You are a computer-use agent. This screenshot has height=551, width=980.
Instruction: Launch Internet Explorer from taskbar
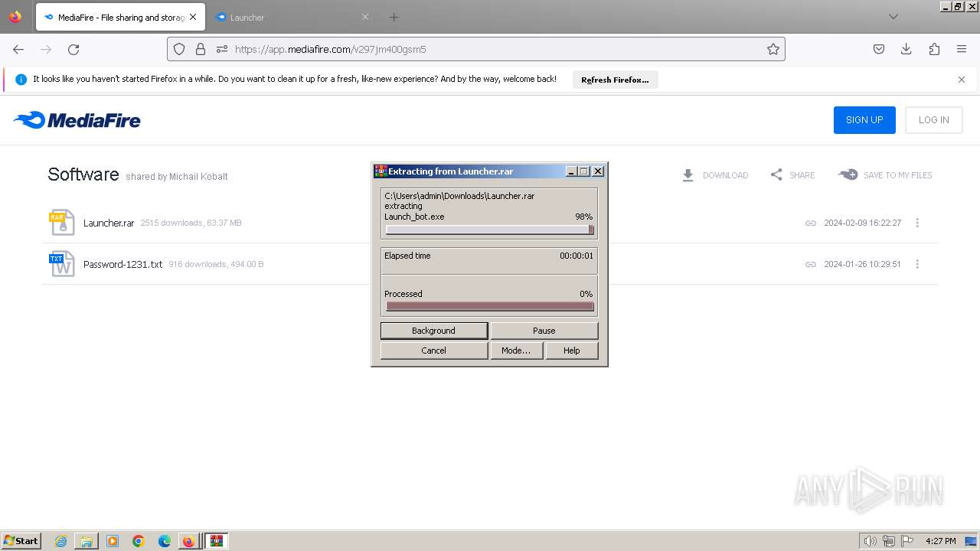[x=60, y=541]
